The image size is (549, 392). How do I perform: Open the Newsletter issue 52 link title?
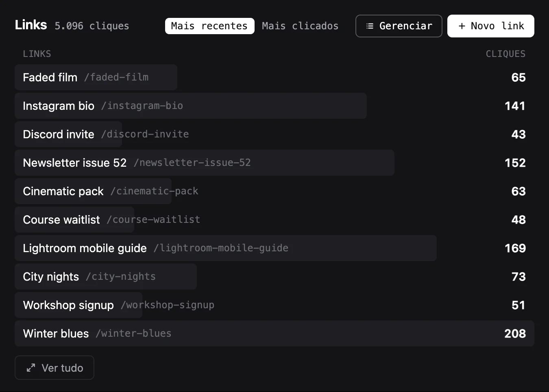[75, 163]
